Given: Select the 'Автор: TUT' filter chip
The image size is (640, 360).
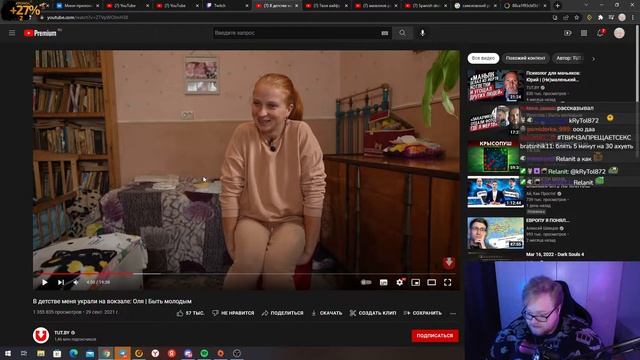Looking at the screenshot, I should 569,58.
